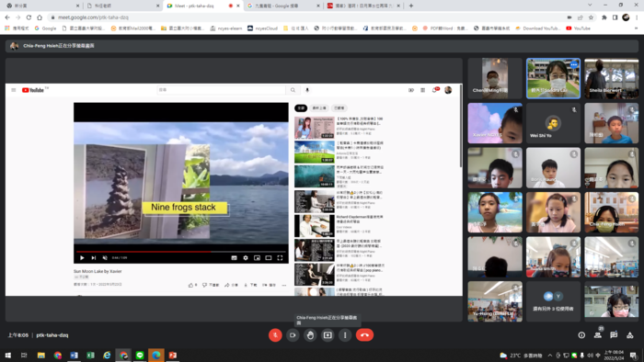This screenshot has height=362, width=644.
Task: Open the Windows Start menu
Action: click(7, 355)
